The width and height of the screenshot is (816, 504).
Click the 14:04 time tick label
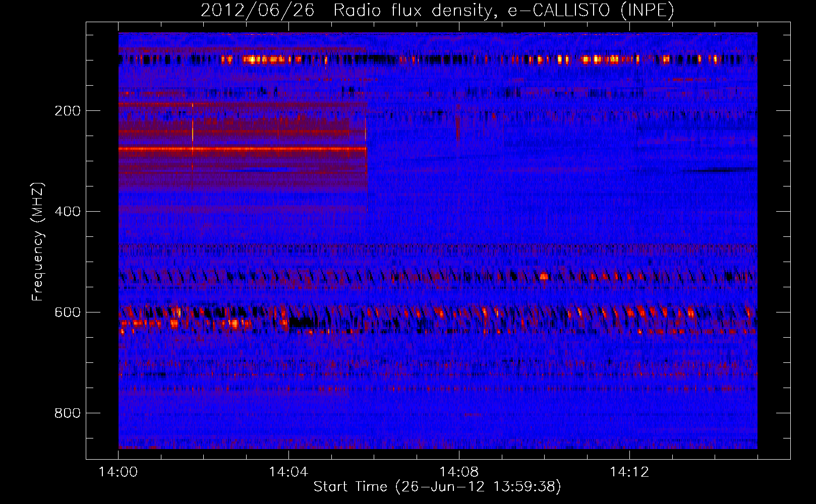click(288, 472)
